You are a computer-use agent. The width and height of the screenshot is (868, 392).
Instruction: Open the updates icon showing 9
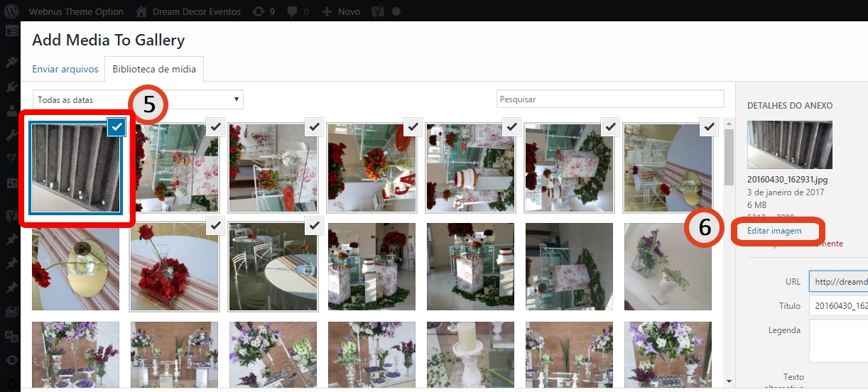[264, 11]
